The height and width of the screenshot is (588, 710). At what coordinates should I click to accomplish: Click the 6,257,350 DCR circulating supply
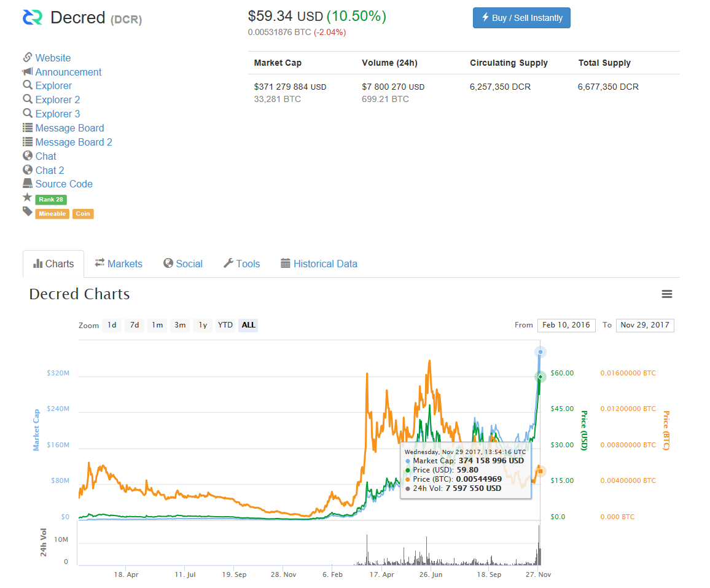[x=500, y=87]
